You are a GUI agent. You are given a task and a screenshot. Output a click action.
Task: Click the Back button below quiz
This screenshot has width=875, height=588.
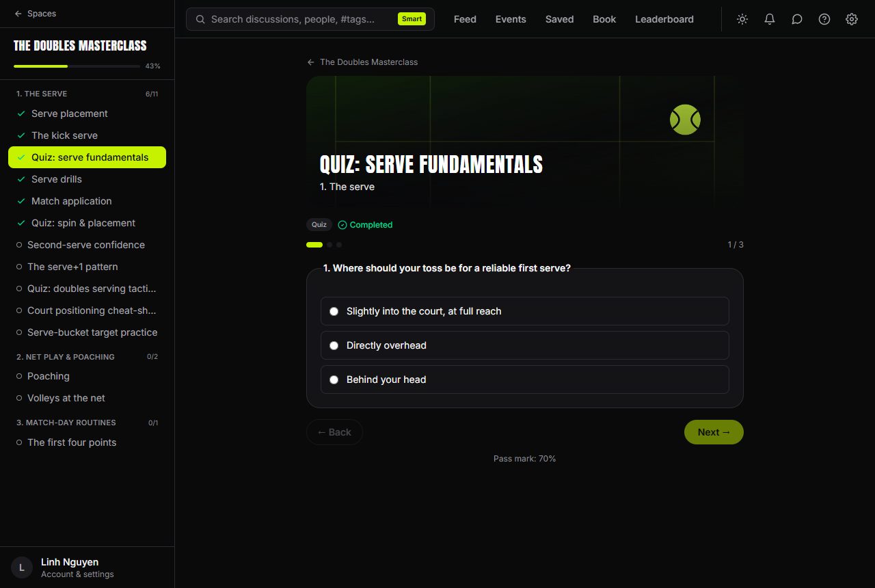334,432
